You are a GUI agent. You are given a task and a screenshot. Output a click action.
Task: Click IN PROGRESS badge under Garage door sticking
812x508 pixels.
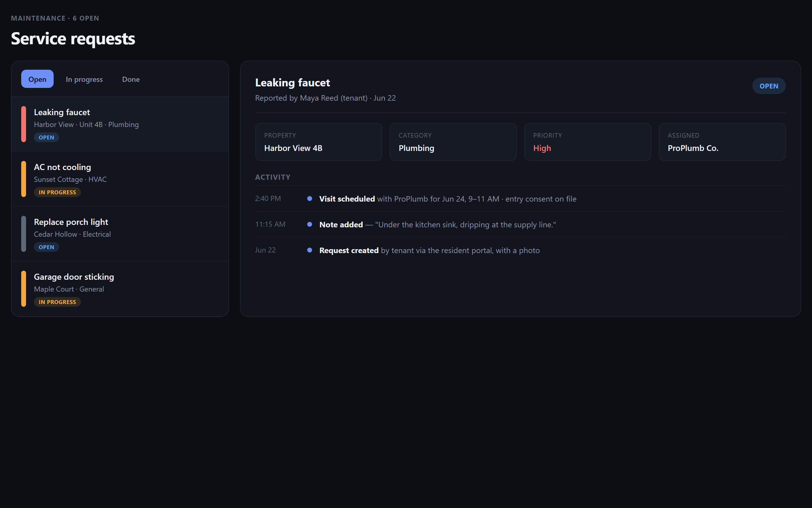click(x=58, y=302)
